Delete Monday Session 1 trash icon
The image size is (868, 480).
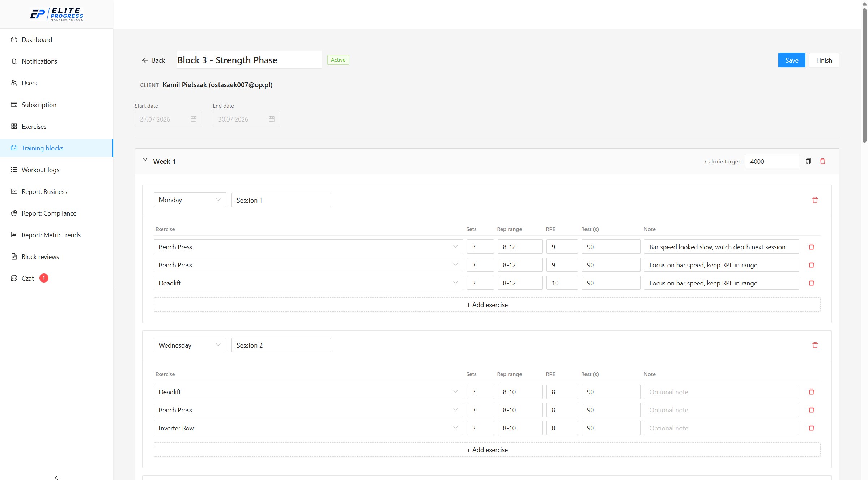815,200
